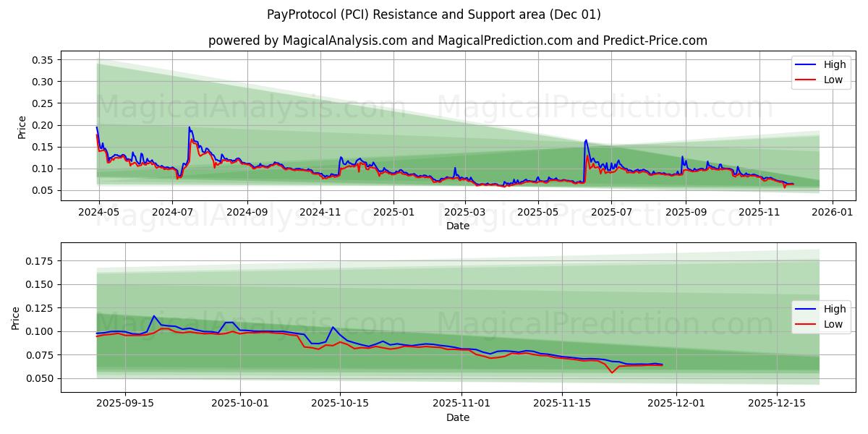The height and width of the screenshot is (434, 868).
Task: Toggle the Low series visibility in lower legend
Action: 832,323
